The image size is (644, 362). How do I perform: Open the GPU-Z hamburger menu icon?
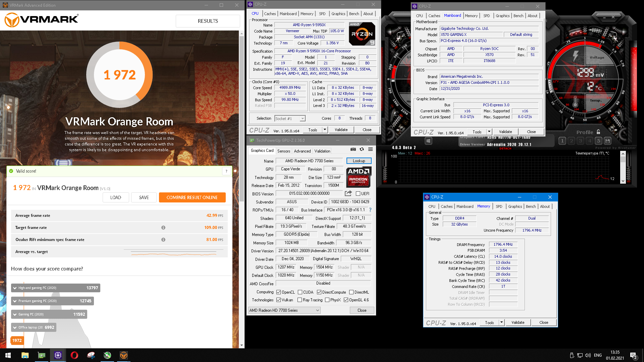pos(370,149)
